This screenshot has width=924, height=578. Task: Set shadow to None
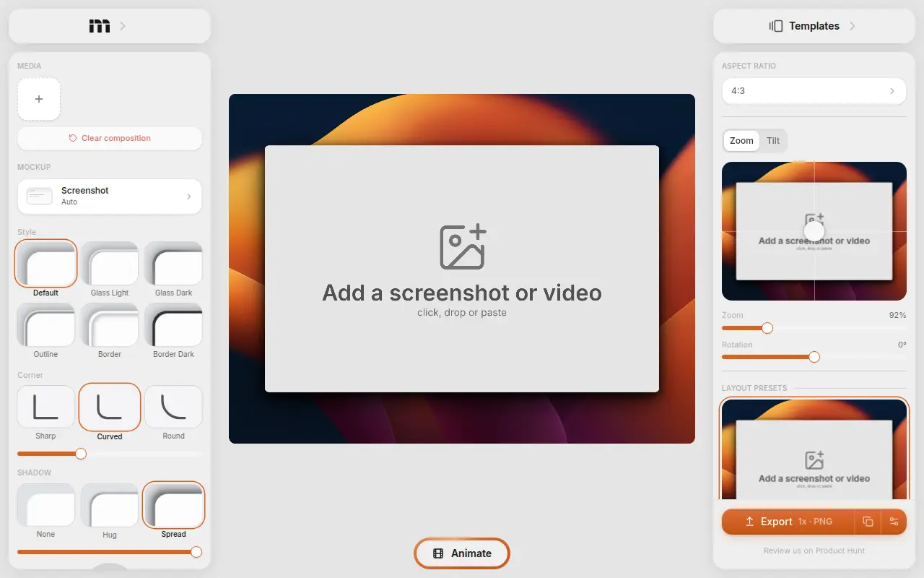pyautogui.click(x=45, y=505)
